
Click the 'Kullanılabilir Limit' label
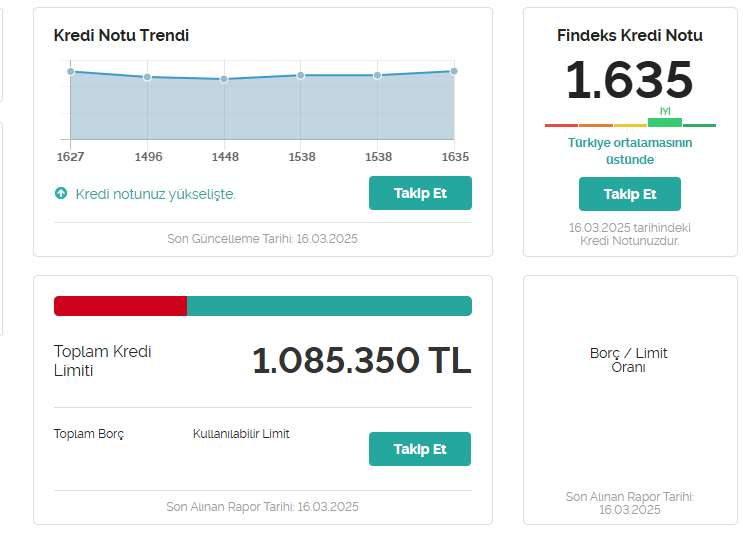(241, 434)
